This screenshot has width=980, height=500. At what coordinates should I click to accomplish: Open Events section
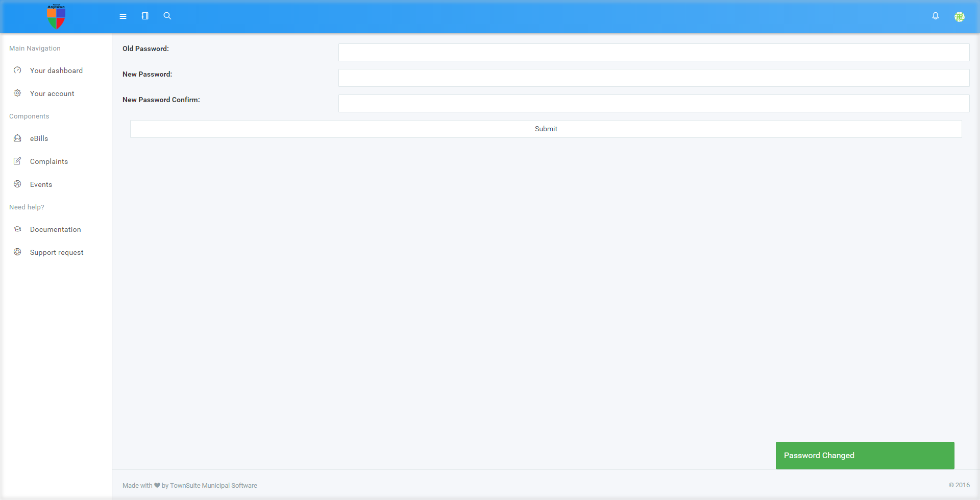(x=41, y=184)
